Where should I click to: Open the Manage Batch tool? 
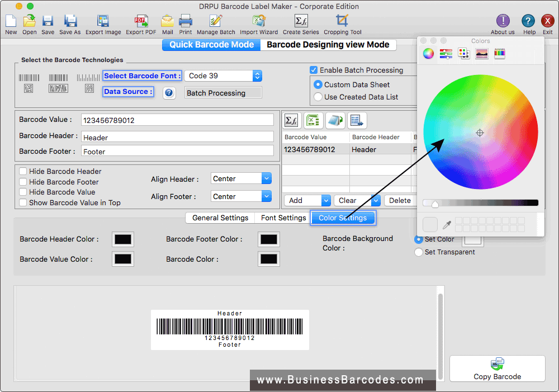[x=216, y=21]
